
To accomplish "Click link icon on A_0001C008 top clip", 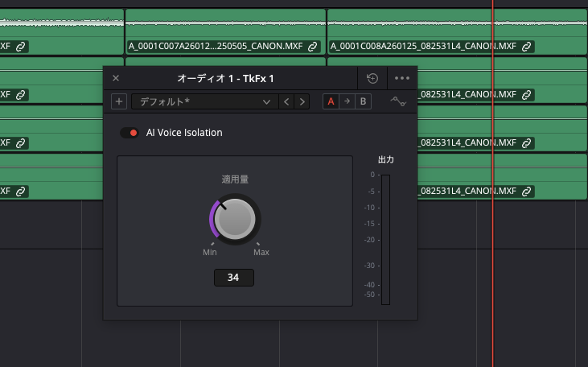I will (526, 47).
